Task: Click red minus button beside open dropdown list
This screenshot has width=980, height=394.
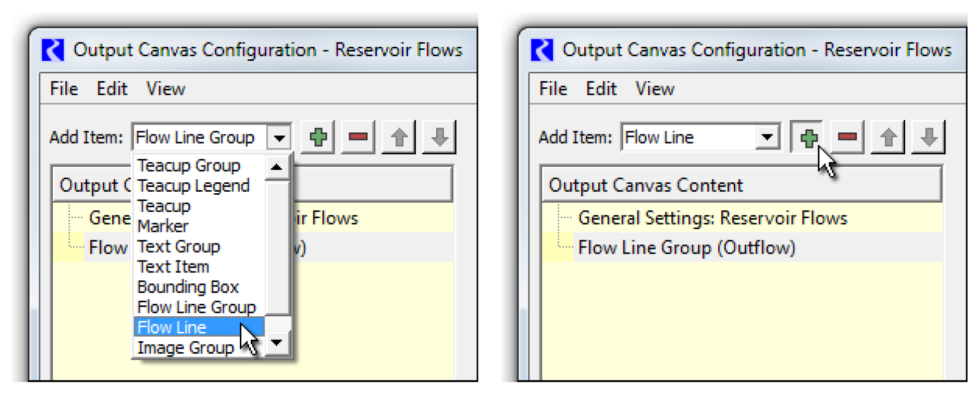Action: coord(358,137)
